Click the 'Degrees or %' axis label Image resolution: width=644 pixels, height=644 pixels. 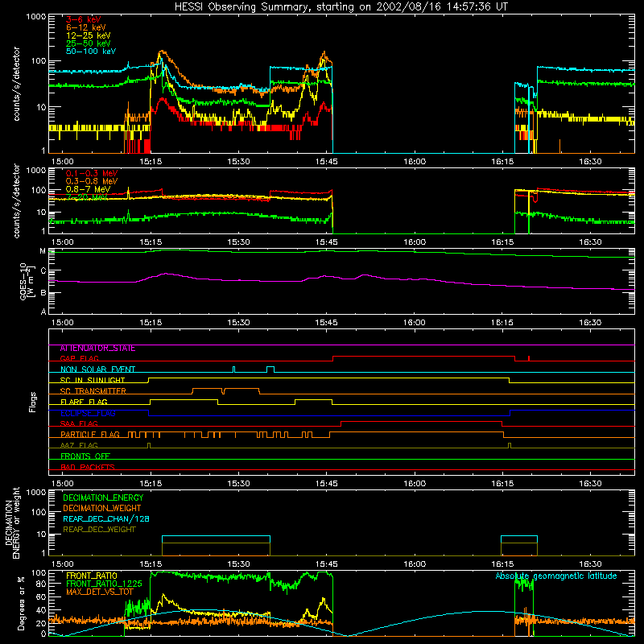click(x=21, y=604)
